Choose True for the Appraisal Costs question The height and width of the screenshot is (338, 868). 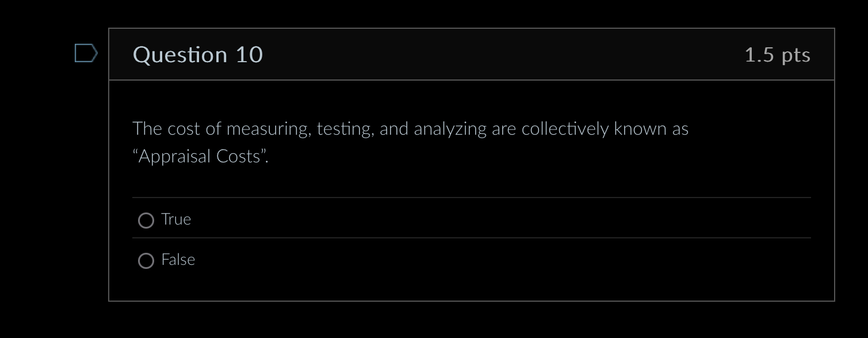[146, 220]
